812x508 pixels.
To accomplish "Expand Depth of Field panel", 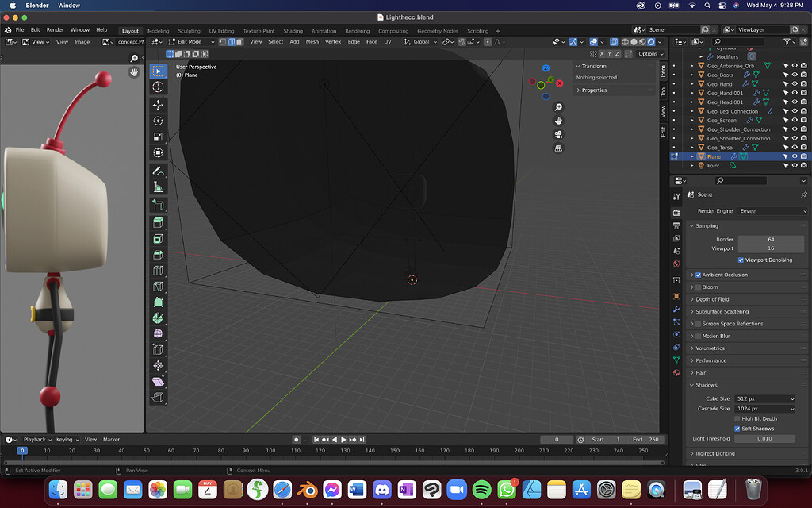I will click(x=712, y=299).
